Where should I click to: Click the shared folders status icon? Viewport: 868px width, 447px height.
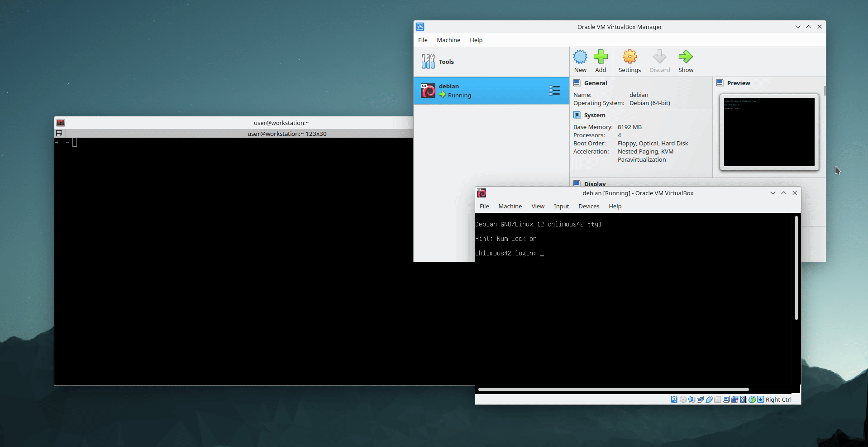718,399
